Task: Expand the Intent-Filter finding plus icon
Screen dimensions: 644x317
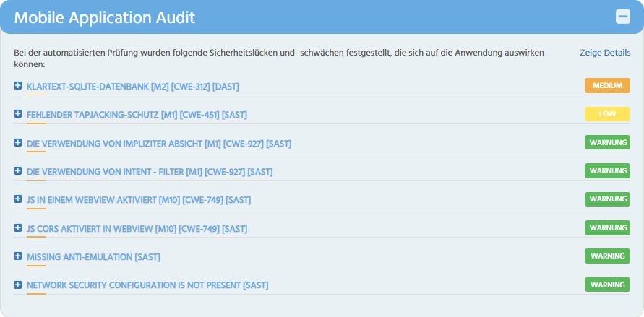Action: coord(17,171)
